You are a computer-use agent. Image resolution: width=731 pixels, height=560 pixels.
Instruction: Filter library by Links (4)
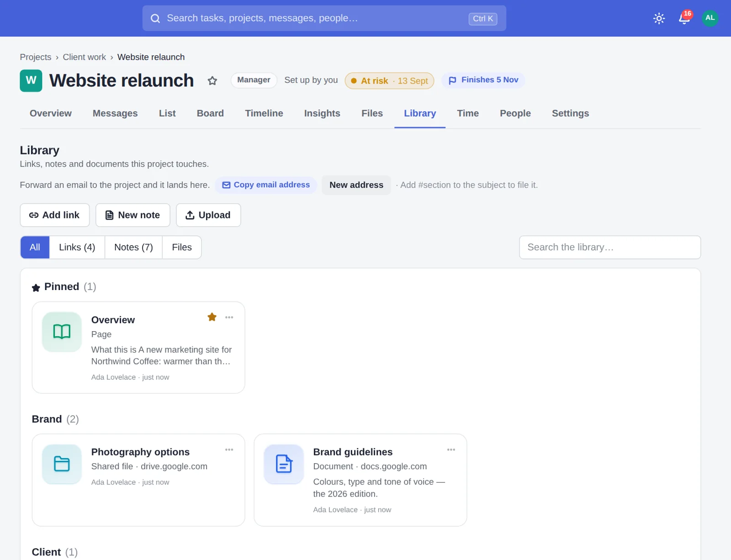click(77, 247)
